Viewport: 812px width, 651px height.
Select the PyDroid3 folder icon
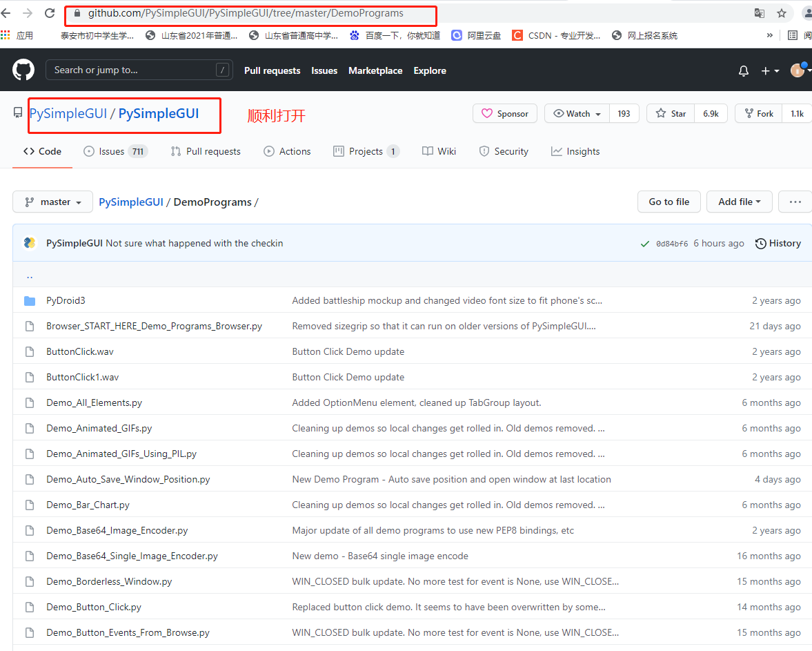pyautogui.click(x=29, y=300)
